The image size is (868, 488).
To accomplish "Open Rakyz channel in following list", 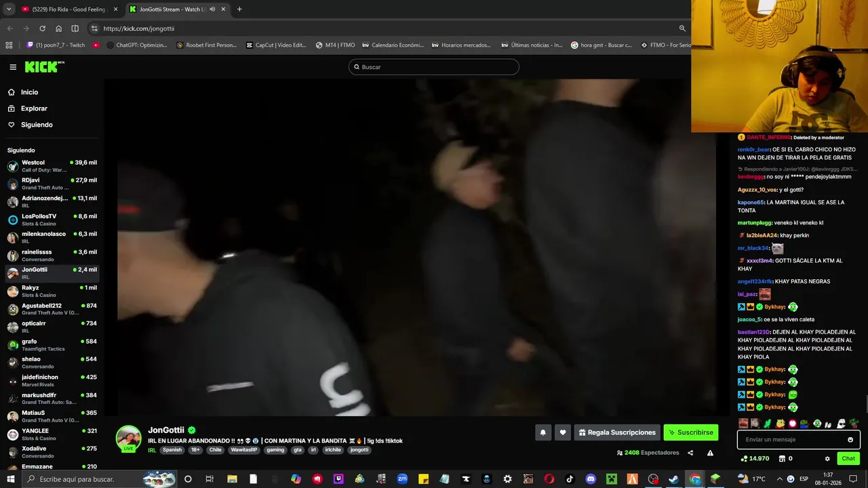I will [x=52, y=291].
